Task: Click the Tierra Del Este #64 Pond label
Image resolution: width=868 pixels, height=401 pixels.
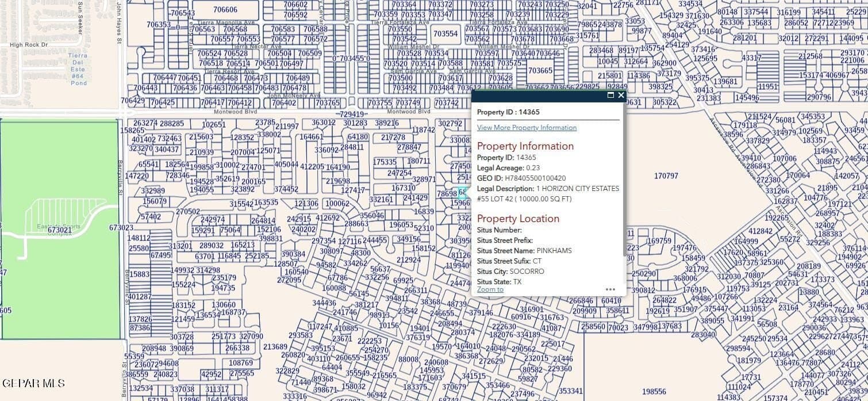Action: click(x=78, y=69)
